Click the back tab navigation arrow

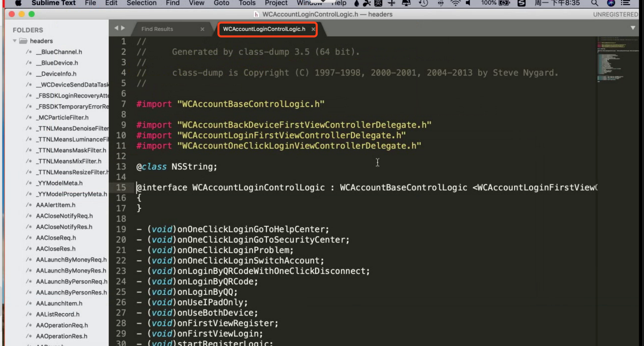(x=116, y=28)
